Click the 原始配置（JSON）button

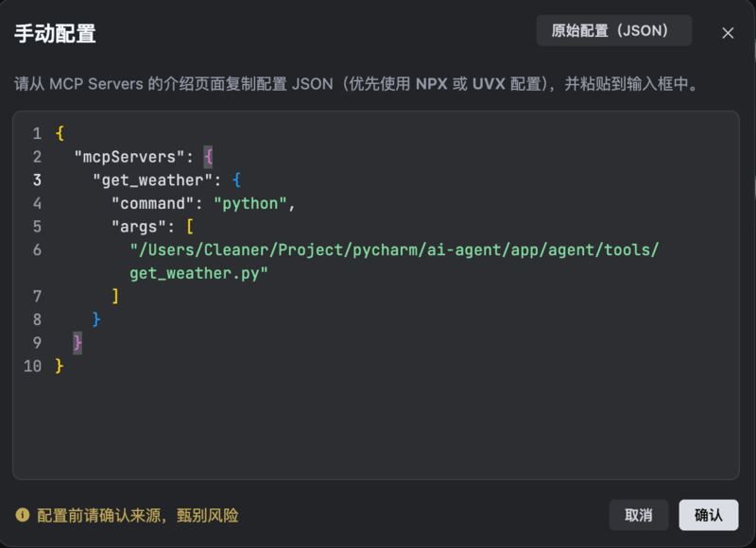pyautogui.click(x=613, y=30)
